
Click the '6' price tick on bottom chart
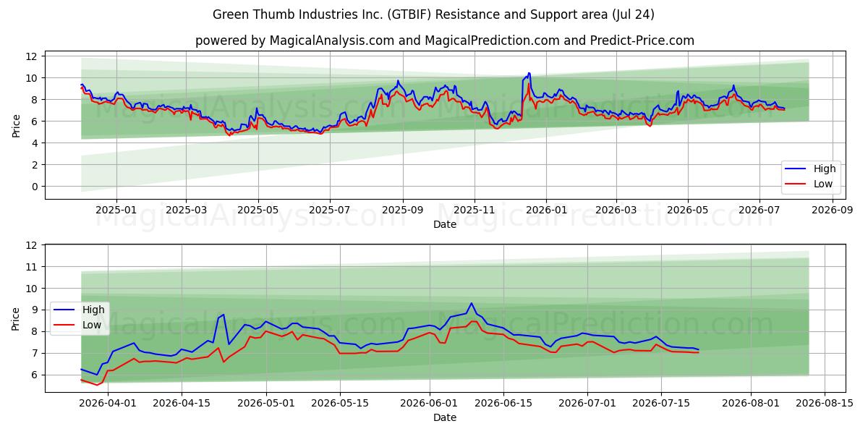tap(35, 375)
